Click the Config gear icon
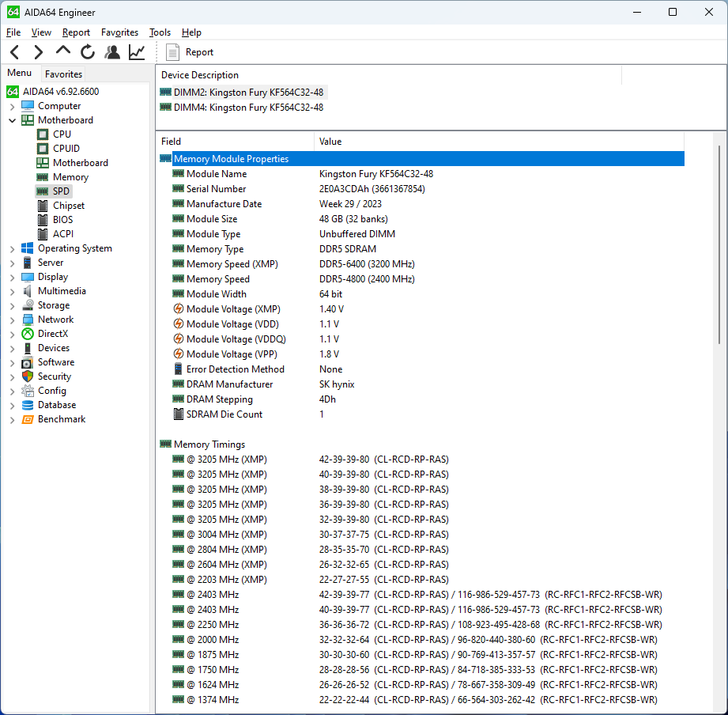Screen dimensions: 728x715 coord(28,391)
